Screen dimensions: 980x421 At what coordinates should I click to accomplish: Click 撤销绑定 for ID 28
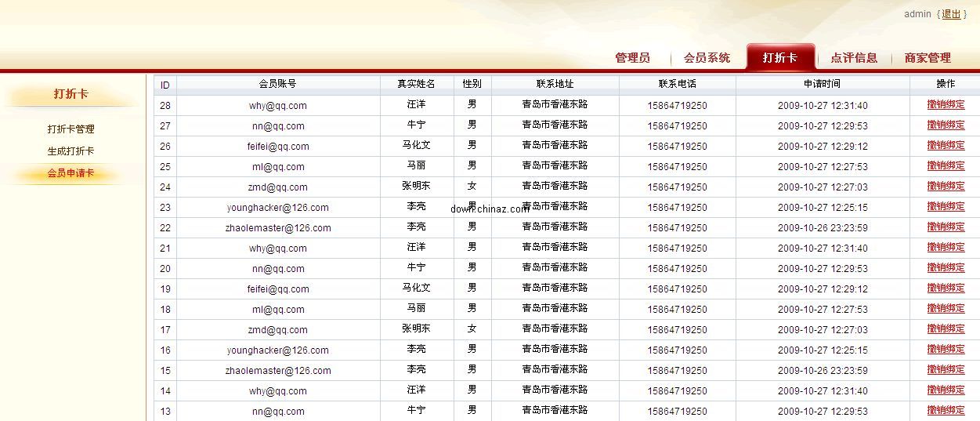pyautogui.click(x=946, y=104)
